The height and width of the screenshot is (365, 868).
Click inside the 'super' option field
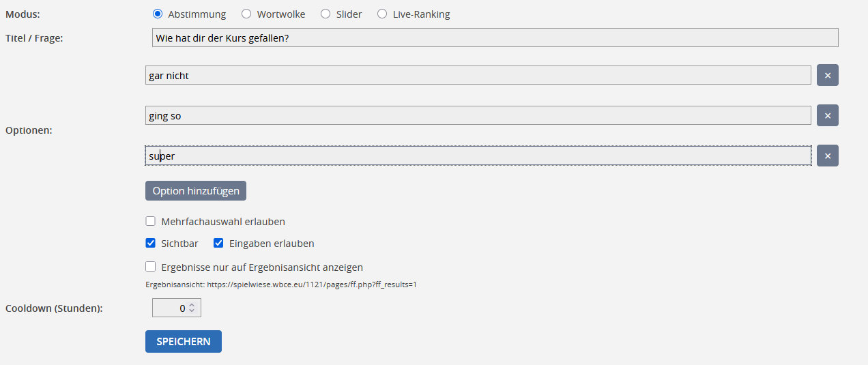[478, 156]
